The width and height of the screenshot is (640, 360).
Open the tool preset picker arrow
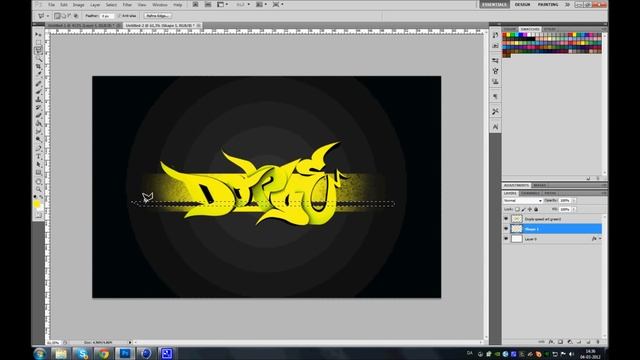pyautogui.click(x=48, y=16)
